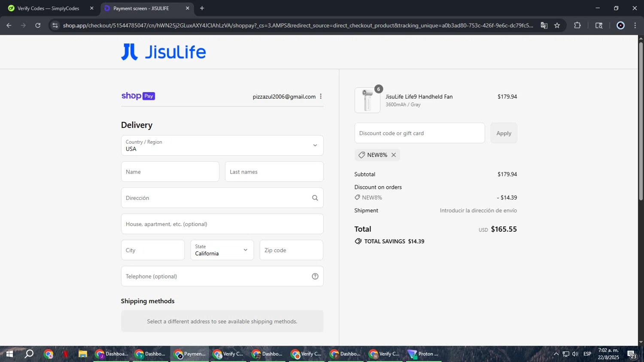Screen dimensions: 644x362
Task: Focus the Name input field
Action: point(170,172)
